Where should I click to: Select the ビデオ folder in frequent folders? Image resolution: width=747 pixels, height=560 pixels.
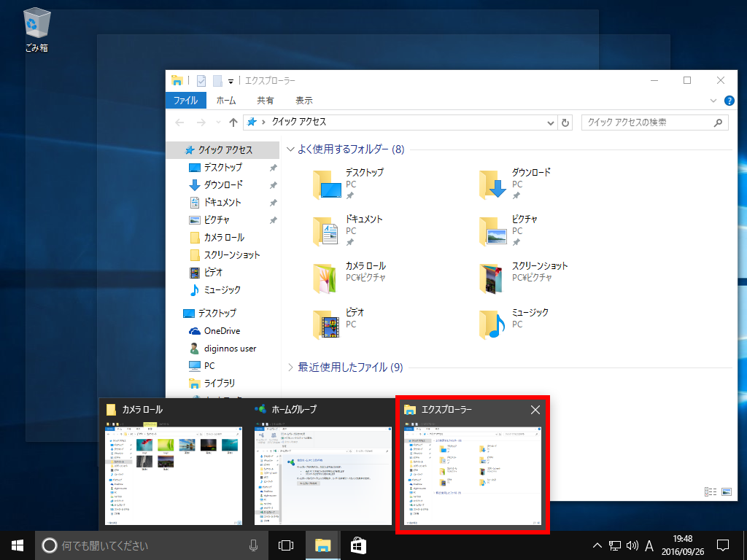point(339,324)
